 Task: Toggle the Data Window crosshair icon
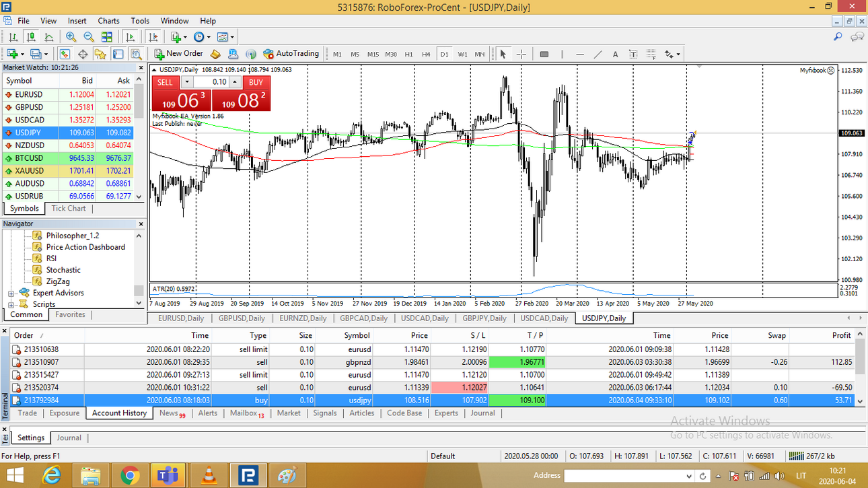point(83,54)
